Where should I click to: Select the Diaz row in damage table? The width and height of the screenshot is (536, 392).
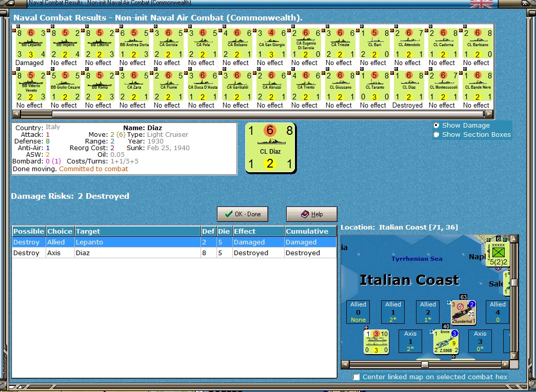(174, 253)
